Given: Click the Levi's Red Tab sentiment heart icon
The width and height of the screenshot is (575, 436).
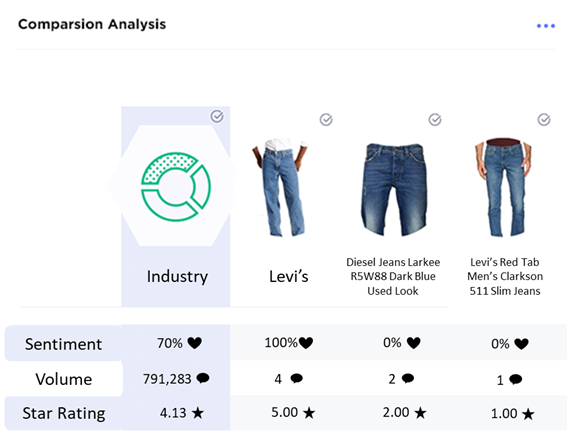Looking at the screenshot, I should click(x=521, y=344).
